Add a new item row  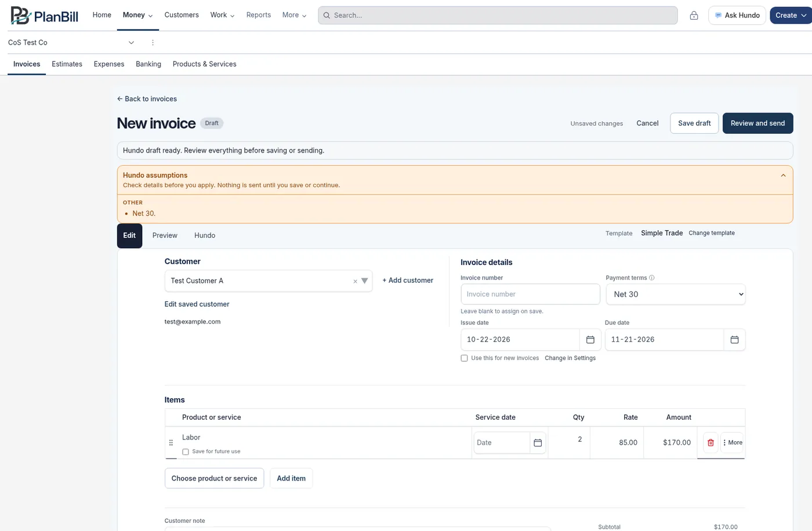[291, 479]
